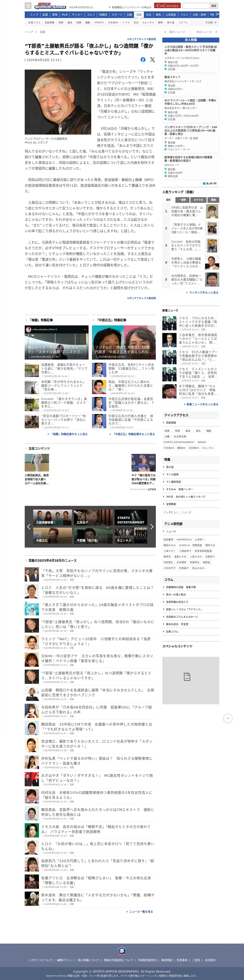Viewport: 244px width, 980px height.
Task: Open the 求人ボックス logo link
Action: pos(210,183)
